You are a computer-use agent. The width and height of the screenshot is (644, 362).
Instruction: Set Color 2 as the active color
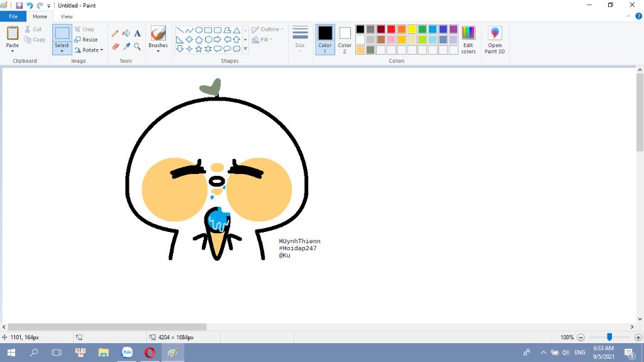(x=345, y=40)
